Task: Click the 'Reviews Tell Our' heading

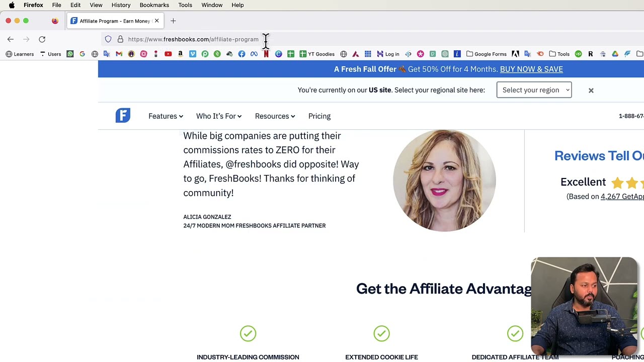Action: click(x=599, y=156)
